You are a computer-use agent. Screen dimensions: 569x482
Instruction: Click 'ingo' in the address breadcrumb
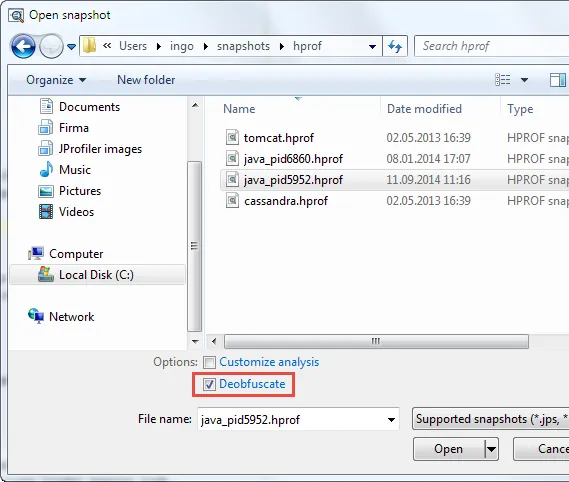point(181,46)
